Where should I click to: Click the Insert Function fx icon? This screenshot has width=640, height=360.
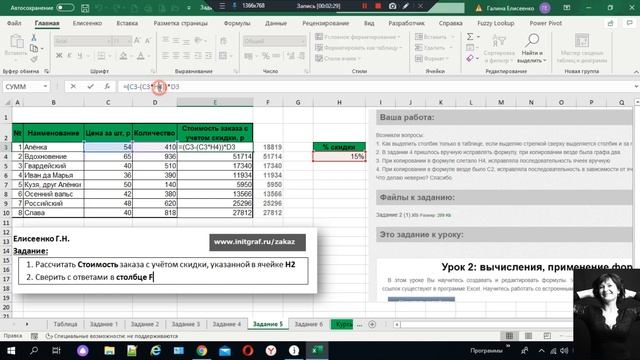107,87
